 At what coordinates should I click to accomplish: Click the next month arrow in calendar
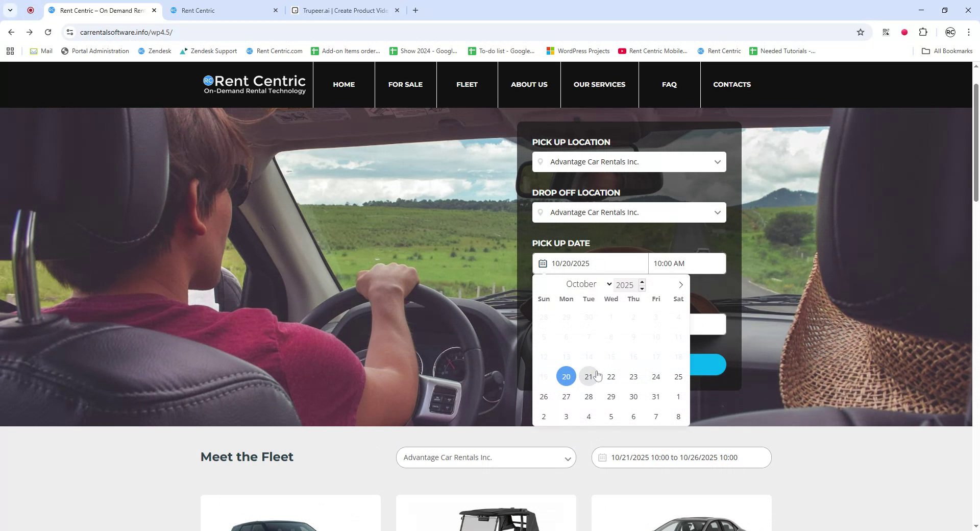[680, 284]
